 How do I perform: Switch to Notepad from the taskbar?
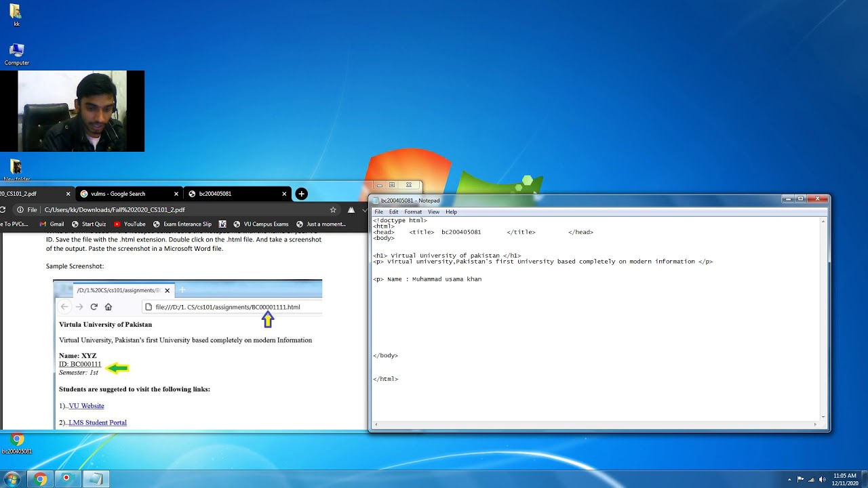pyautogui.click(x=96, y=479)
